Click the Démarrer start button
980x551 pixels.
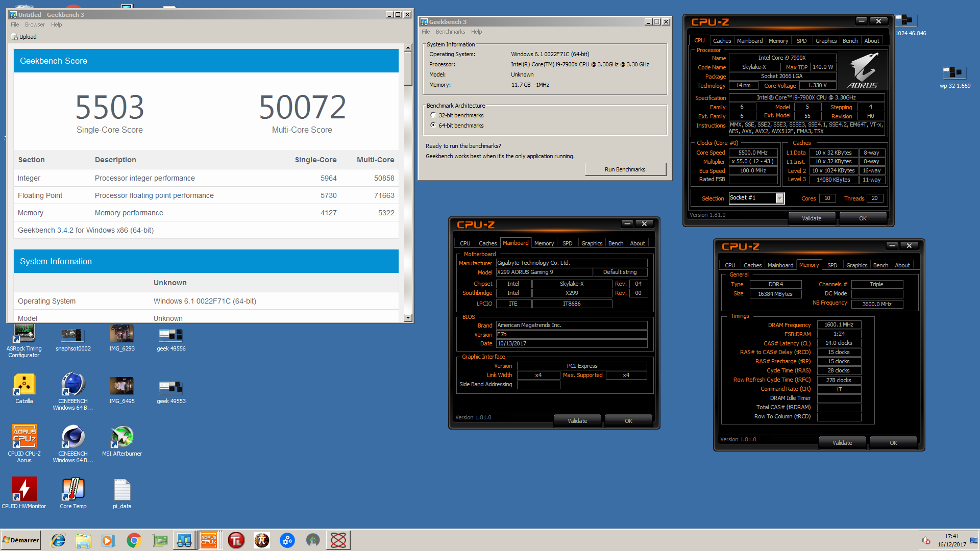[x=20, y=540]
